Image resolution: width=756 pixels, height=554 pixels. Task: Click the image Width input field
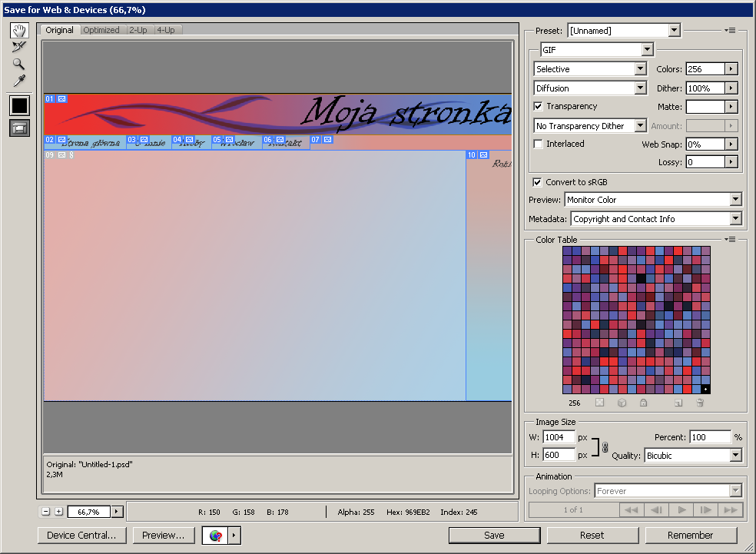[559, 437]
